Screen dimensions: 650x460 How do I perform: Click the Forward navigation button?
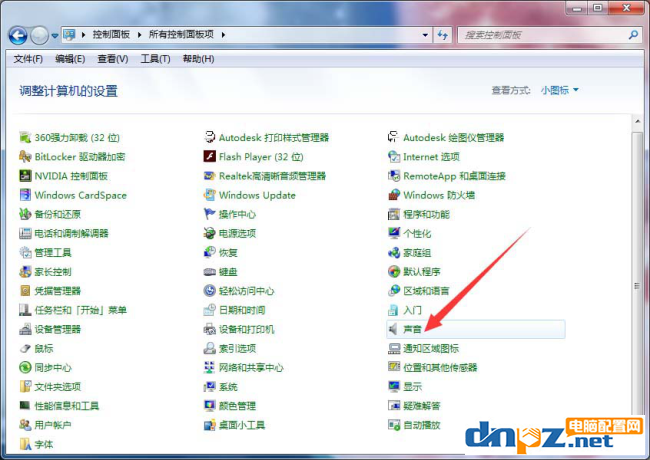40,36
